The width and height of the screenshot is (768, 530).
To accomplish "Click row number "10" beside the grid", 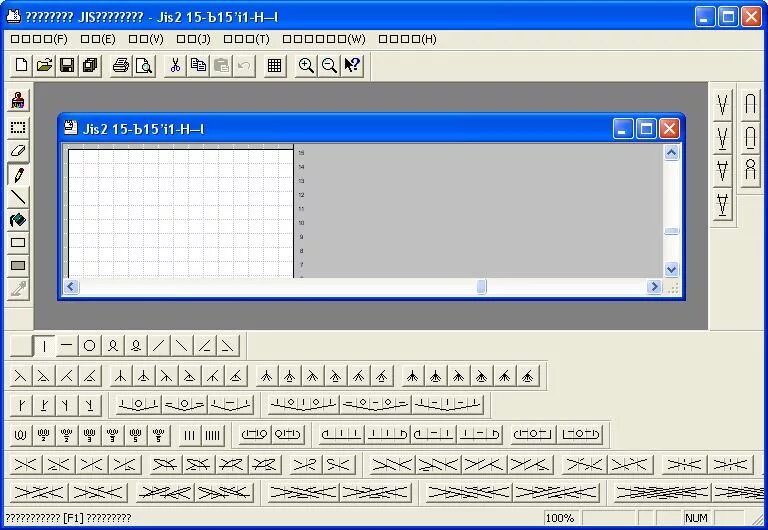I will [301, 223].
